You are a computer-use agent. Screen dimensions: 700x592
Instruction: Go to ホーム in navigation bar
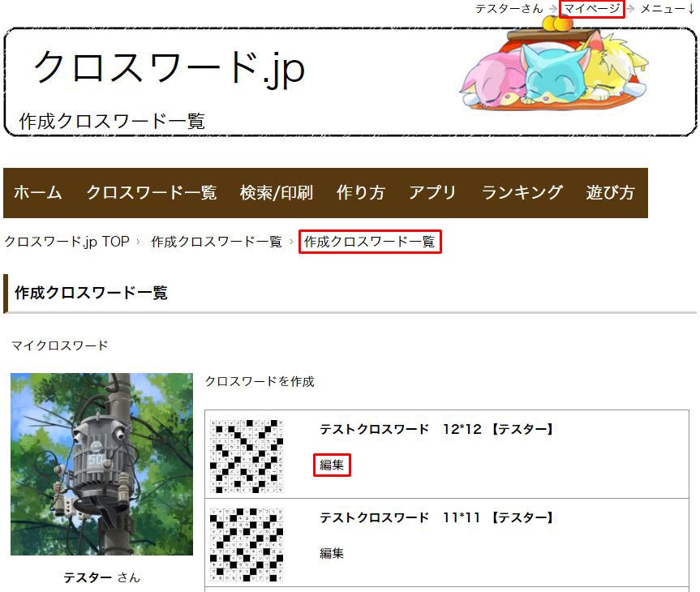click(38, 192)
